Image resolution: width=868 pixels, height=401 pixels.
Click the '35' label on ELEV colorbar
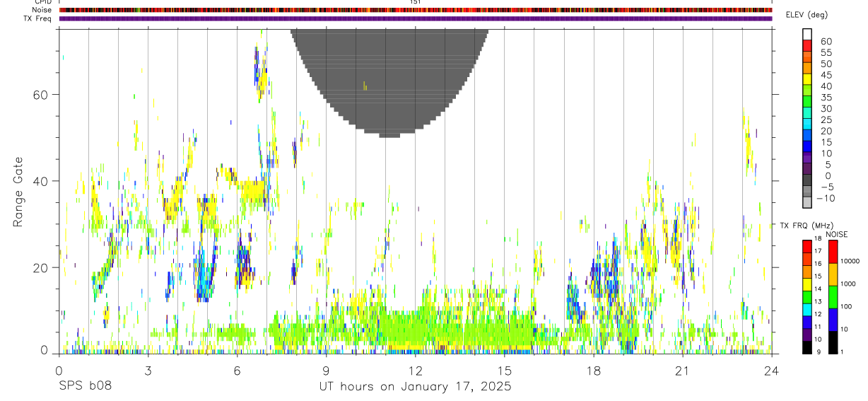click(x=826, y=97)
